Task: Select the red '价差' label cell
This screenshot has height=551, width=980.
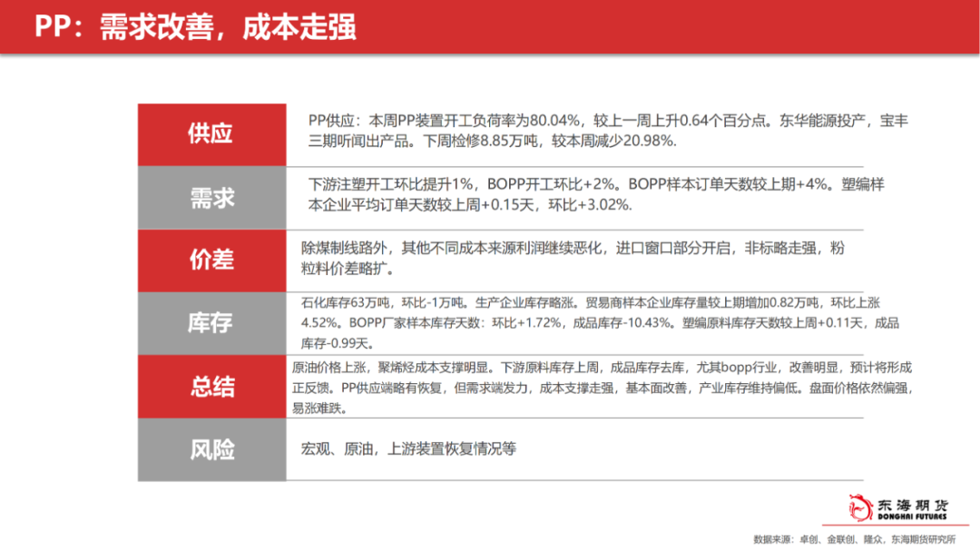Action: click(x=211, y=261)
